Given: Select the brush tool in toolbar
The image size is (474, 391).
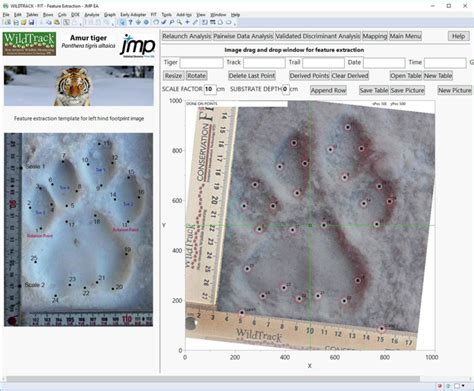Looking at the screenshot, I should (163, 22).
